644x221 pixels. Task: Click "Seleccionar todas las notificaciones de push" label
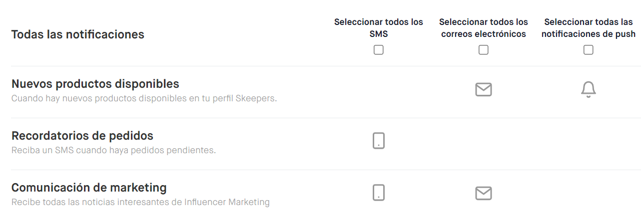588,28
